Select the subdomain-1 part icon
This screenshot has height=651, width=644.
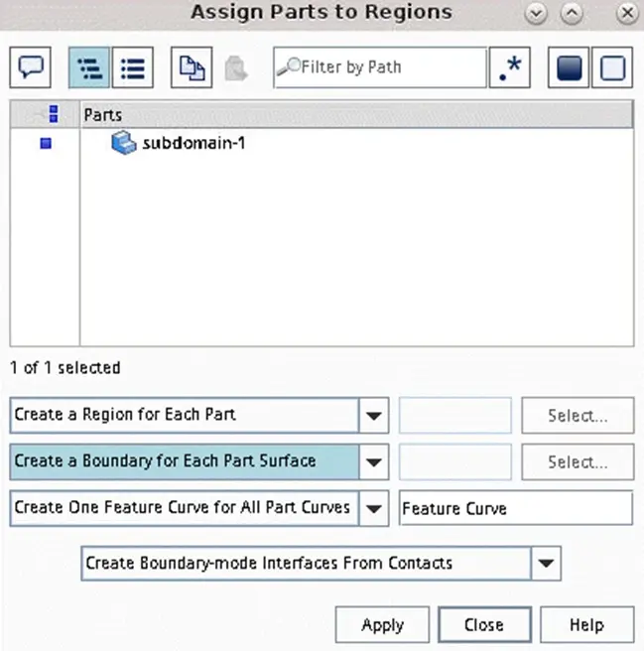124,143
